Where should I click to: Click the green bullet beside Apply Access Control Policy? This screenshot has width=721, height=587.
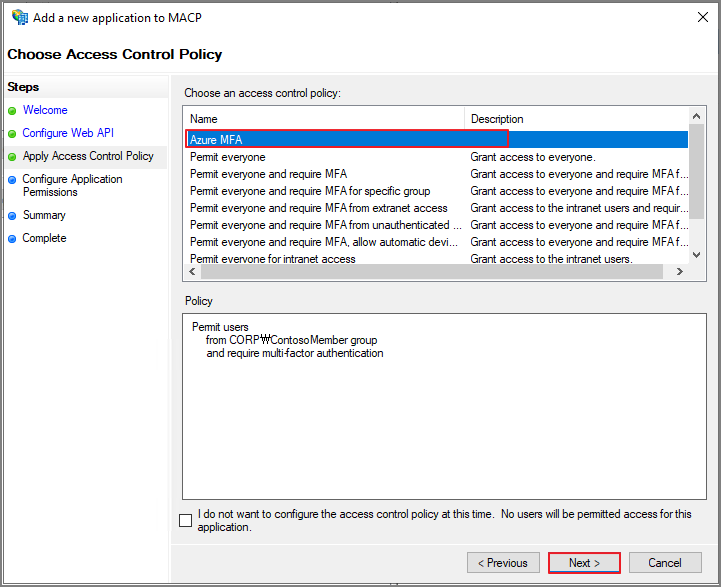(x=12, y=157)
